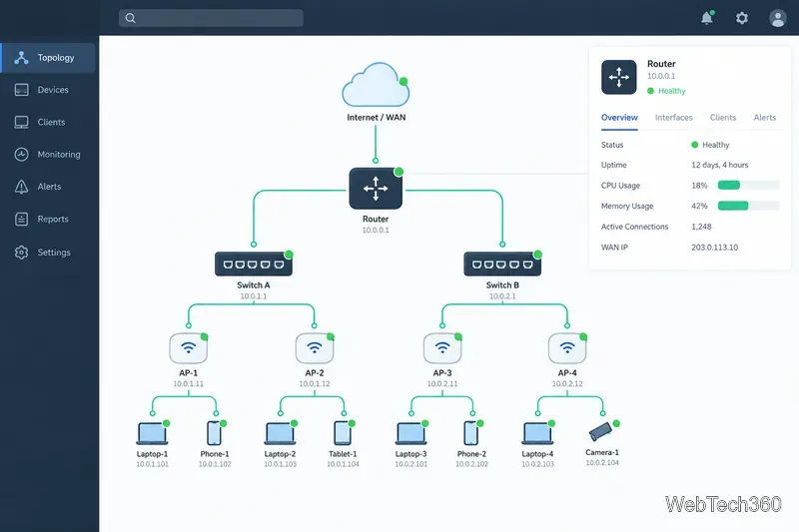Click the Active Connections value 1,248
This screenshot has width=799, height=532.
tap(701, 227)
